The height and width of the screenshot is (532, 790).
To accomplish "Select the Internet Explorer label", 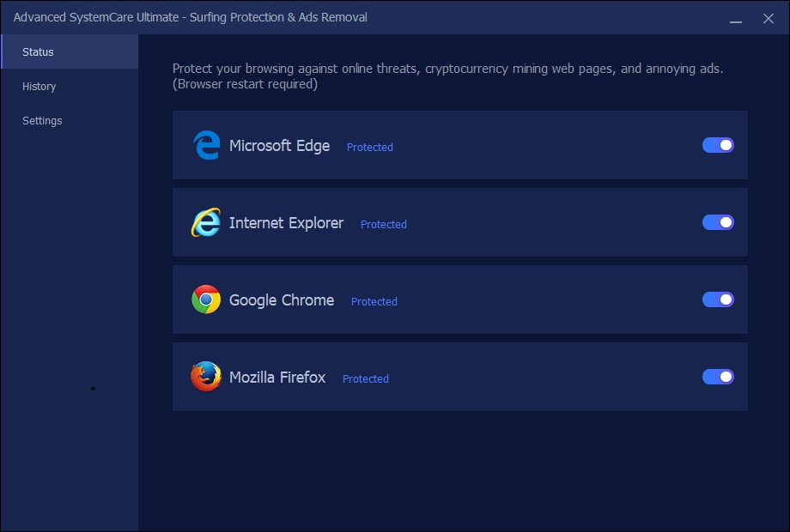I will coord(286,223).
